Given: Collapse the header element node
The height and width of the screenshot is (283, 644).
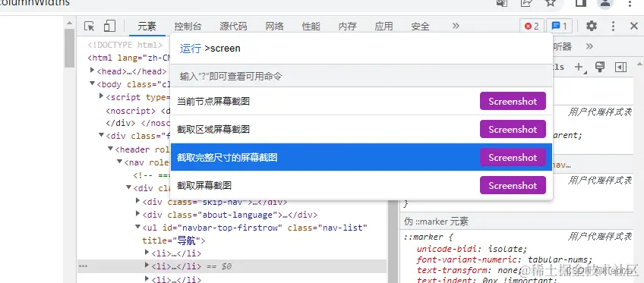Looking at the screenshot, I should coord(110,149).
